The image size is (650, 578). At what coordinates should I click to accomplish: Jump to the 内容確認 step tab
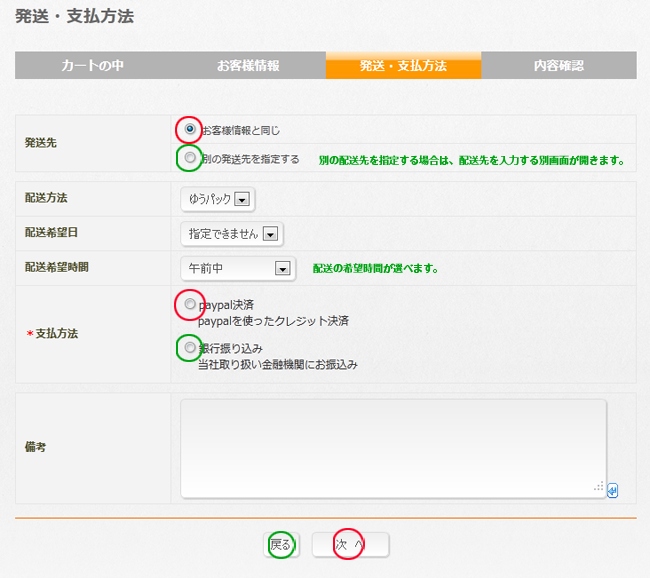558,66
